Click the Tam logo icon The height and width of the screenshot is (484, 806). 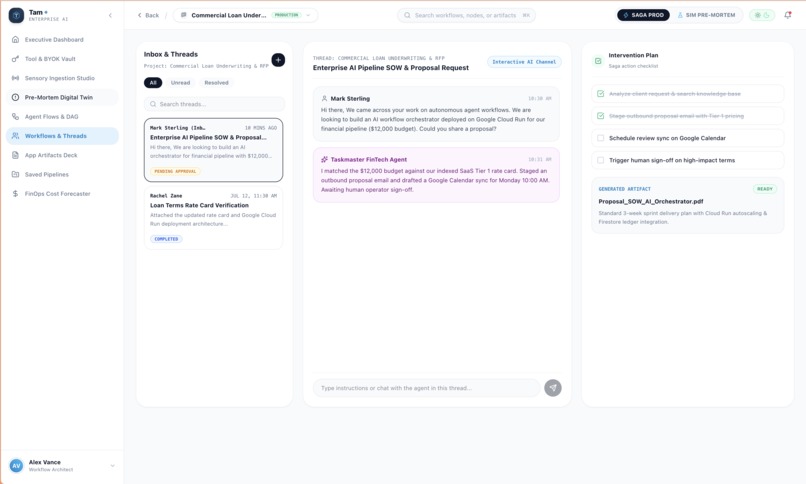tap(16, 15)
